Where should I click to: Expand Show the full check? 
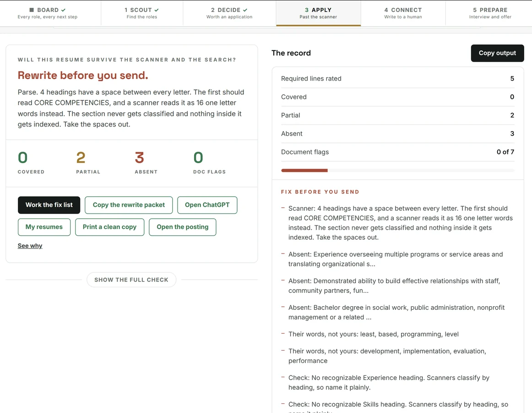131,280
